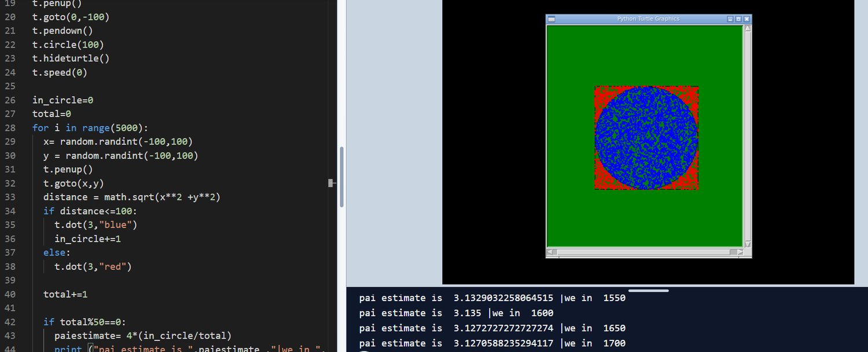Click the console panel drag handle bar
The image size is (868, 352).
[x=648, y=291]
